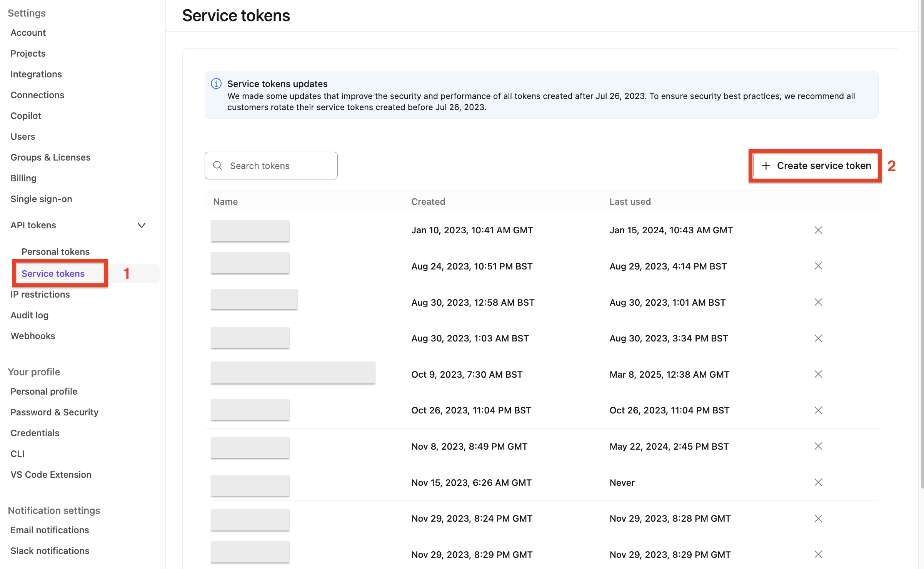Go to Password & Security settings
Image resolution: width=924 pixels, height=569 pixels.
click(54, 412)
